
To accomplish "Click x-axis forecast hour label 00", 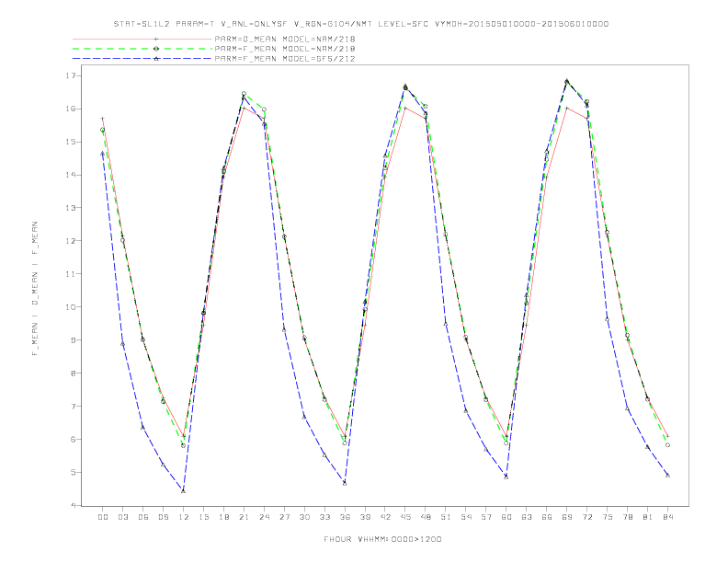I will point(103,517).
